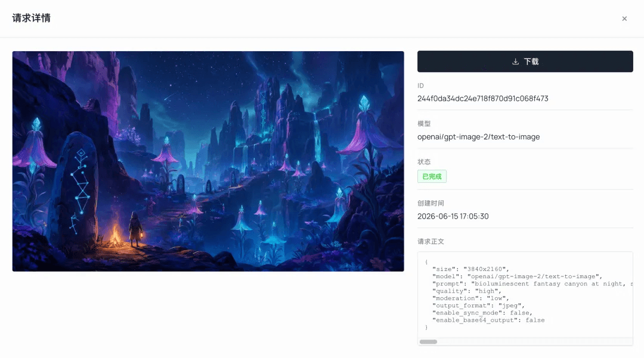Click the "moderation": "low" line

(x=470, y=298)
